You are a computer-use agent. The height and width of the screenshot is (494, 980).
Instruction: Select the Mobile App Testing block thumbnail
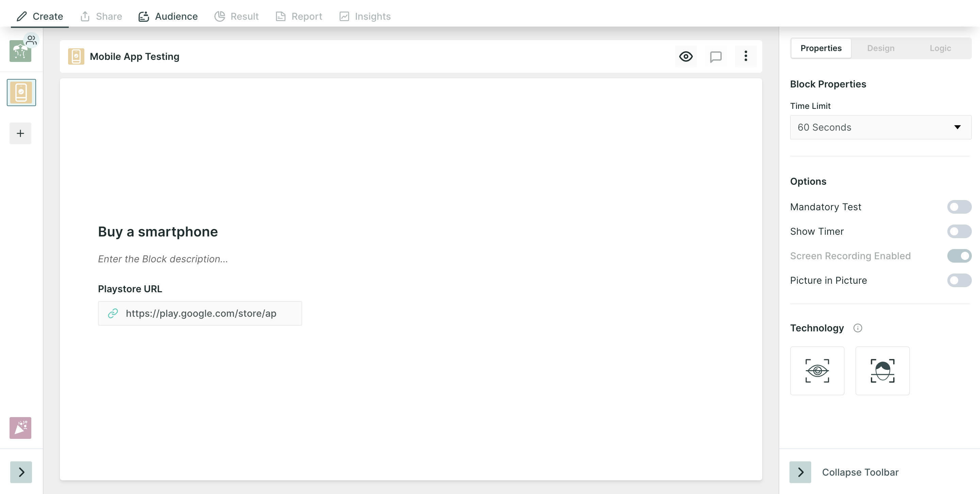pos(21,93)
